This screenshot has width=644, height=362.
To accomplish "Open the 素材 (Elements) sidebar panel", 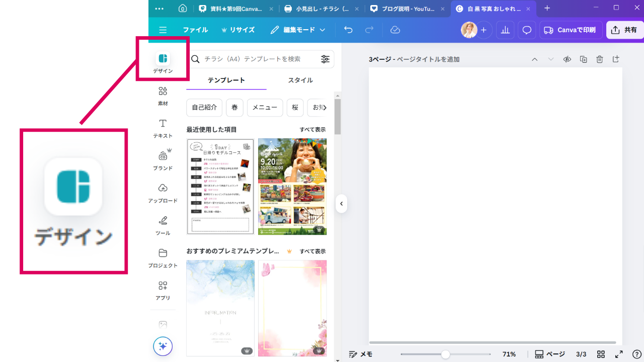I will point(163,96).
